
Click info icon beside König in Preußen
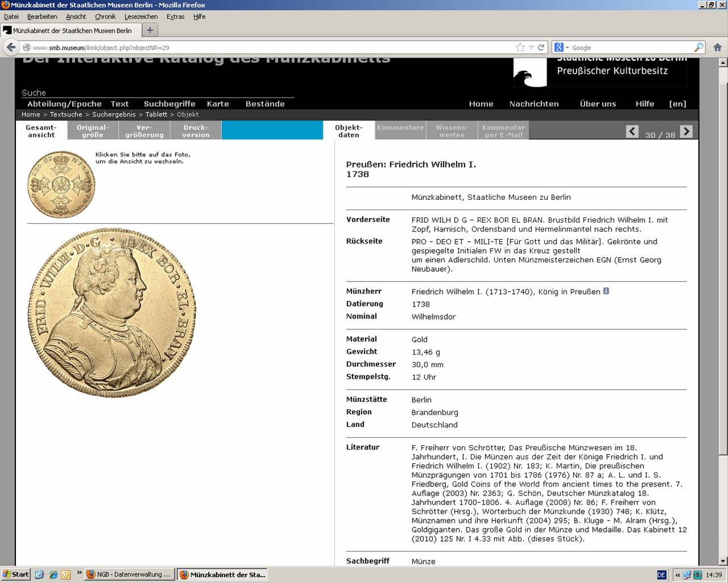click(606, 291)
